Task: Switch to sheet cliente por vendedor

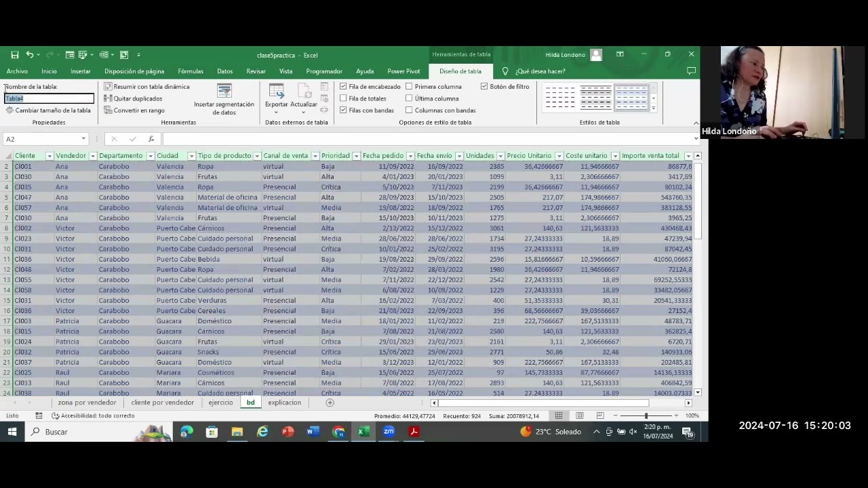Action: 163,403
